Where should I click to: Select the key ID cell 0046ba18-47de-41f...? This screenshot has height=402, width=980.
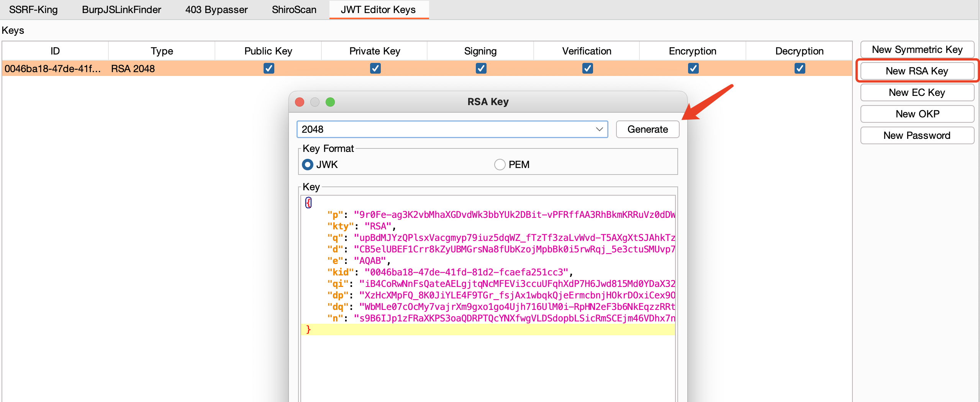point(55,69)
